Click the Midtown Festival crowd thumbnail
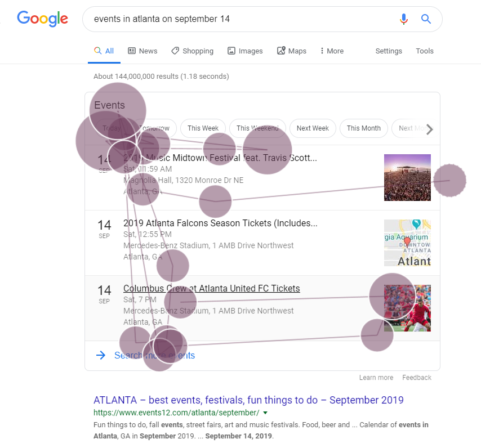481x448 pixels. (x=407, y=177)
